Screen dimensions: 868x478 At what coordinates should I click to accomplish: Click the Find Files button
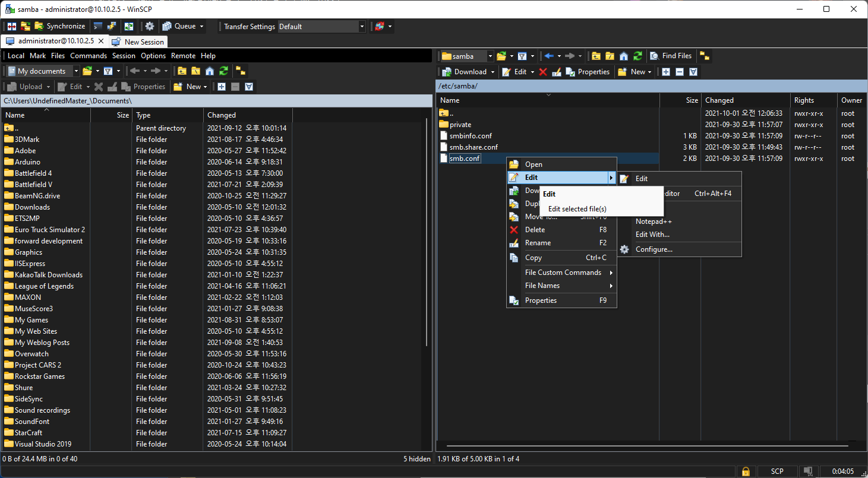[671, 56]
